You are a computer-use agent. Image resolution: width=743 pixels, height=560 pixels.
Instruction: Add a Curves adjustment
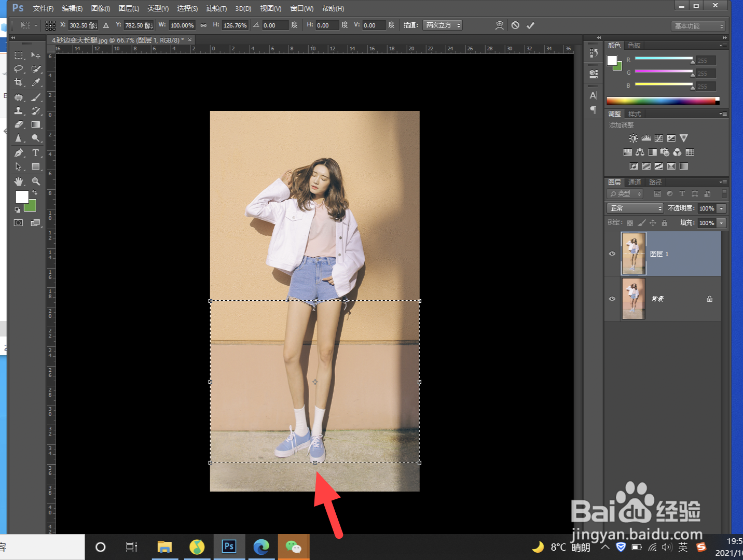click(x=659, y=138)
